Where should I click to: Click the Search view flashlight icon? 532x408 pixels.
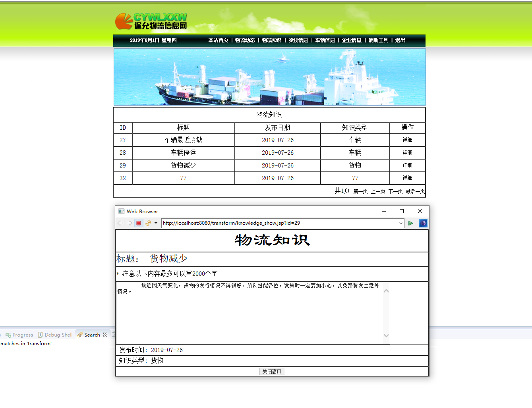tap(81, 335)
